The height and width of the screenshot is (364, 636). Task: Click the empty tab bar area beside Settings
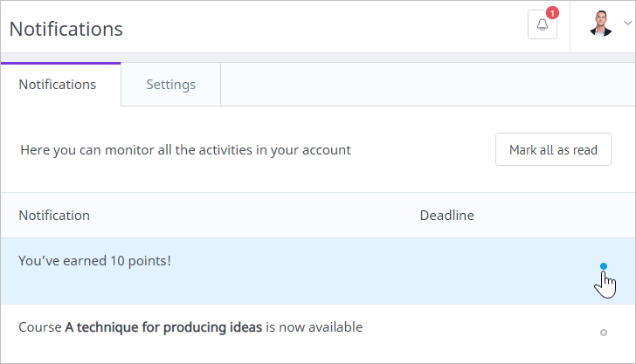[x=428, y=85]
